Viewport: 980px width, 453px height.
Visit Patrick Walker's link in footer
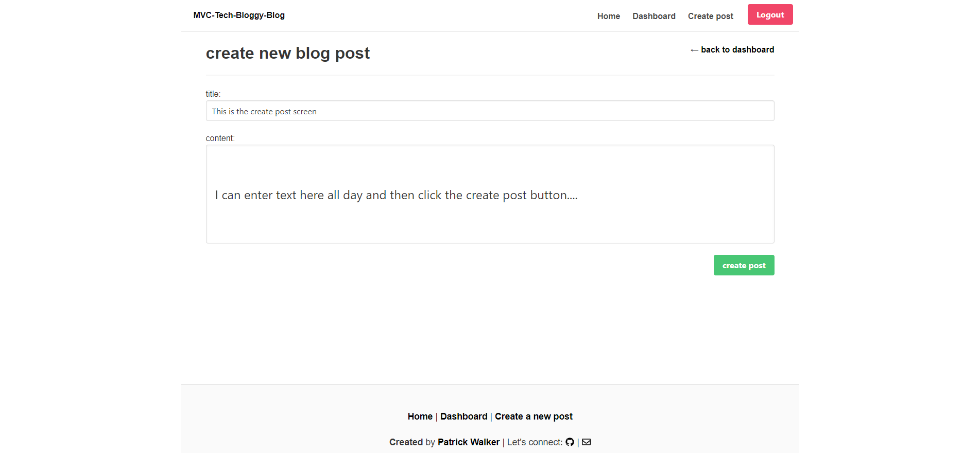pyautogui.click(x=468, y=442)
